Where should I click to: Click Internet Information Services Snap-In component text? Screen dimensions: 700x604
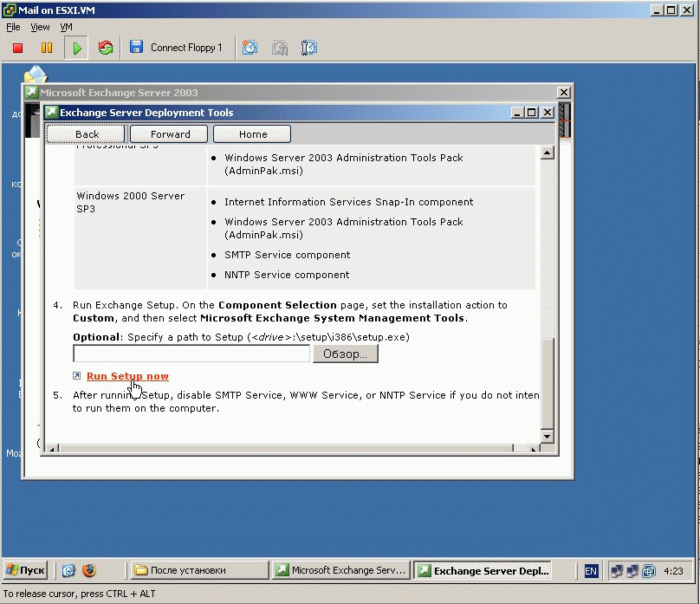348,202
